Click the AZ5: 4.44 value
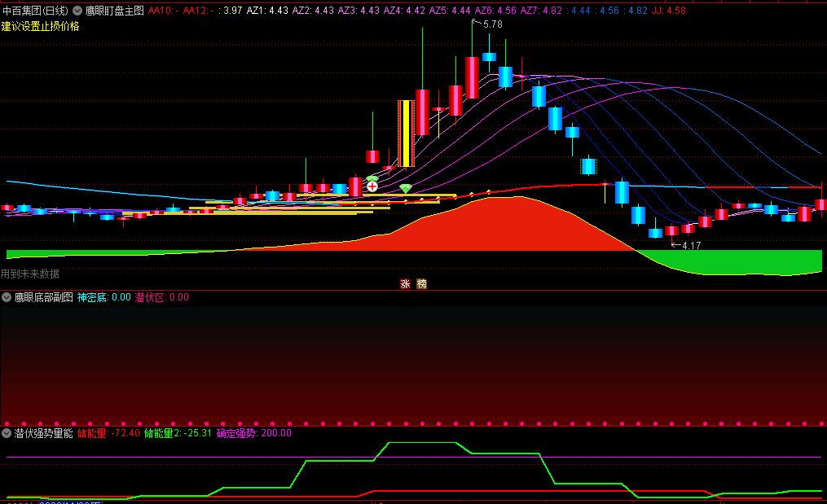The image size is (827, 504). point(450,11)
